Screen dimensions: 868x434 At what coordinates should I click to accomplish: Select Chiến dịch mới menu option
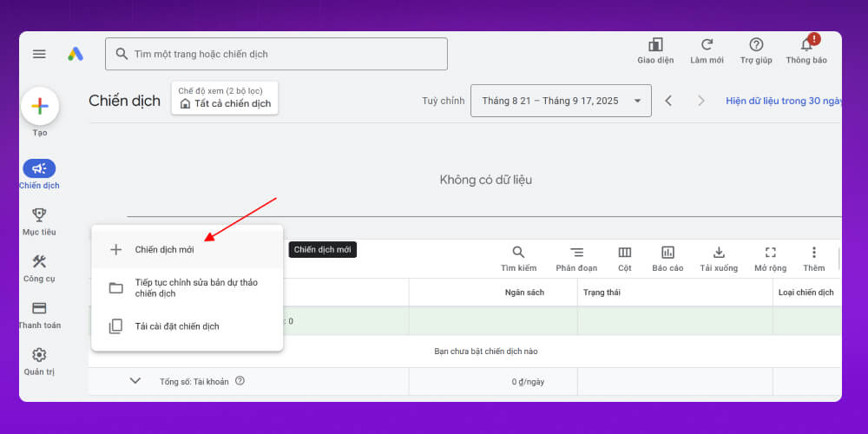coord(164,249)
